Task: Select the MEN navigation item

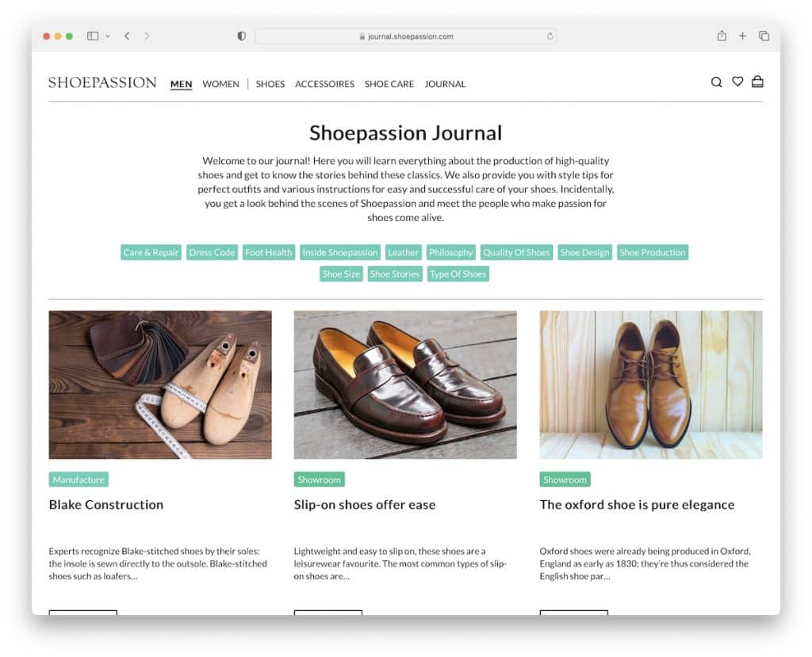Action: [x=182, y=84]
